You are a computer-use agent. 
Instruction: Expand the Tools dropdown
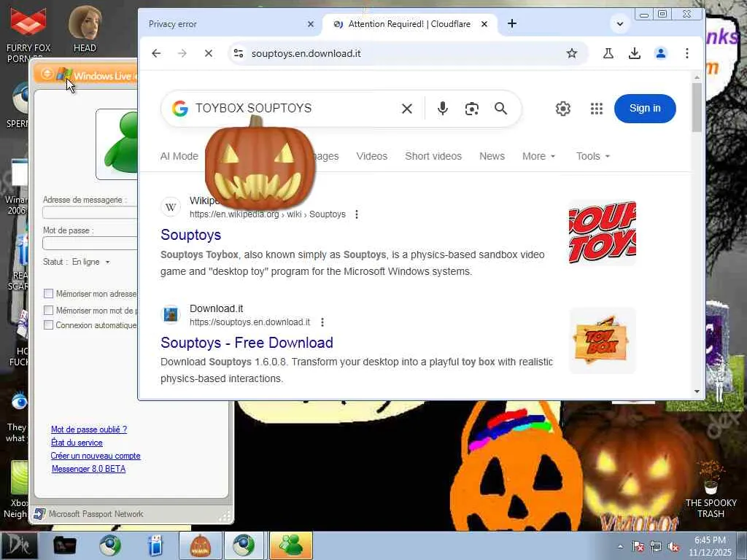click(592, 156)
